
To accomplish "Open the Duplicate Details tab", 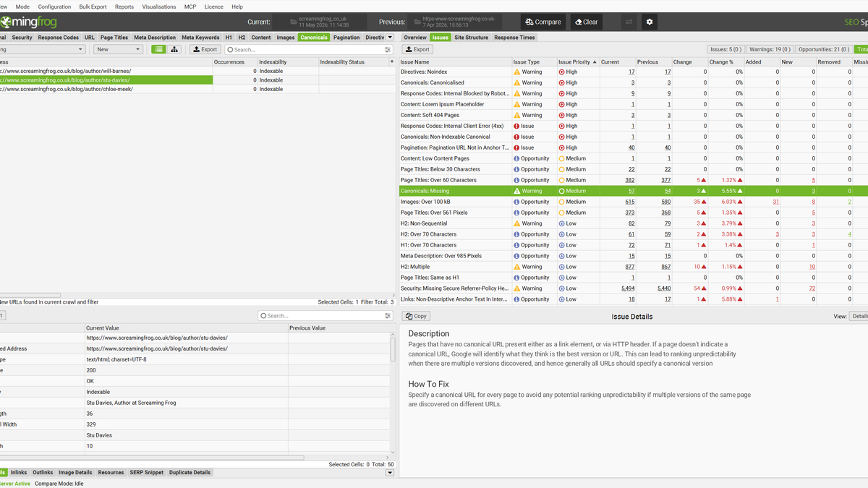I will click(190, 473).
